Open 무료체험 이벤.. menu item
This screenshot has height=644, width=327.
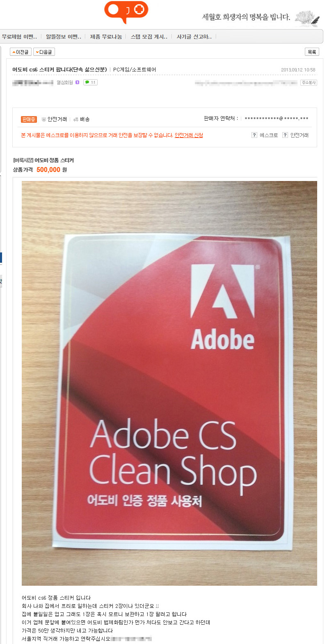point(19,37)
